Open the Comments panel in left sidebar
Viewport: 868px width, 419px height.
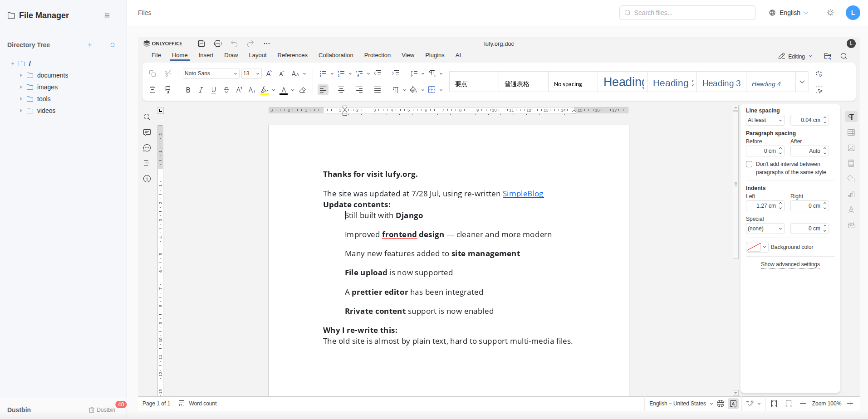click(x=147, y=132)
